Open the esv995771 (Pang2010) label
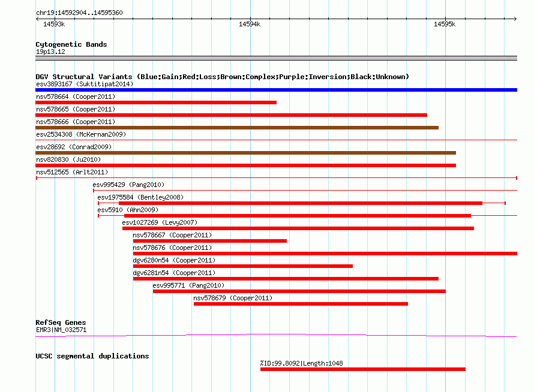This screenshot has height=392, width=534. pyautogui.click(x=188, y=285)
